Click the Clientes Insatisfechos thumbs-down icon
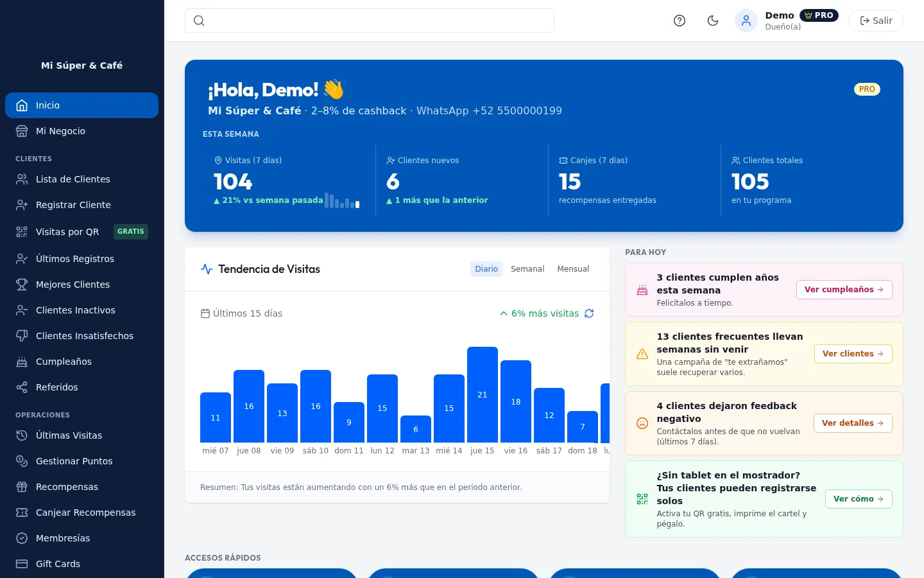924x578 pixels. click(22, 336)
